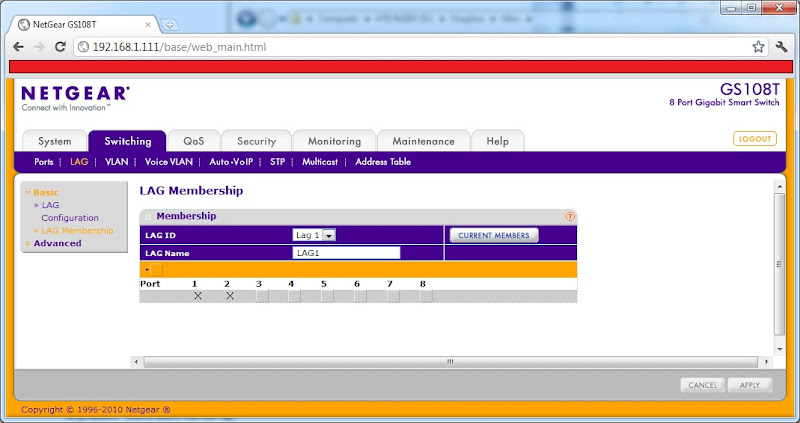Open the LAG ID dropdown

[314, 235]
